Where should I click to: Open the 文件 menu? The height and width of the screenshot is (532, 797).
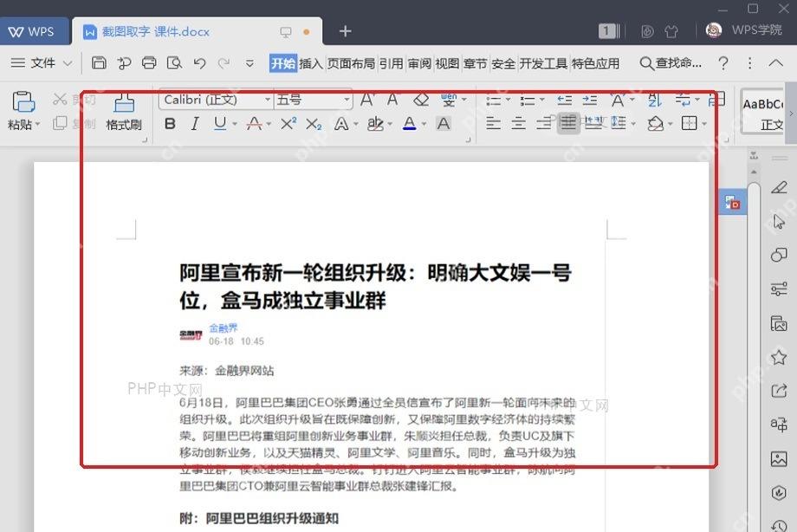pyautogui.click(x=42, y=63)
